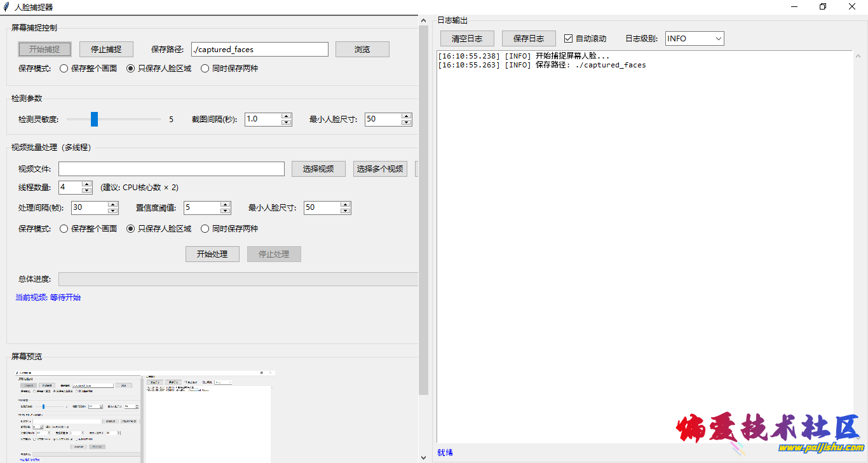Click the face capturer app icon in titlebar
Screen dimensions: 868x463
[6, 6]
